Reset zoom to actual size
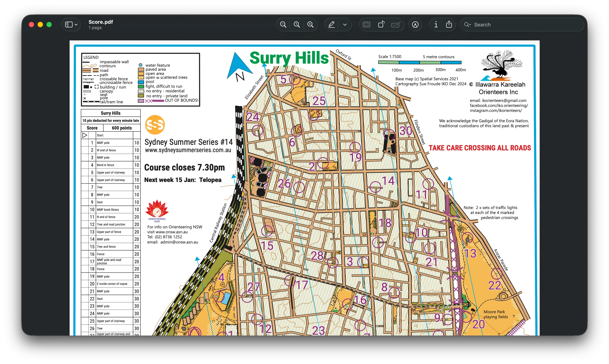609x364 pixels. 297,25
